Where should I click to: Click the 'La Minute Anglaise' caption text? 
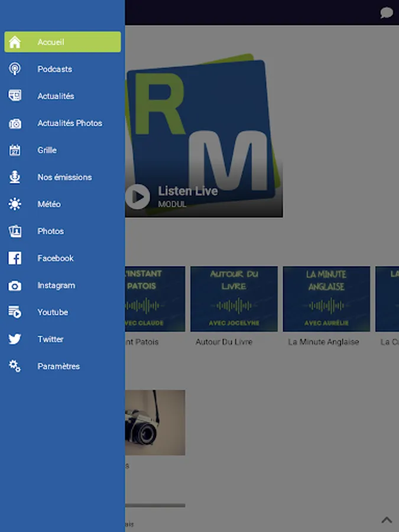click(323, 342)
